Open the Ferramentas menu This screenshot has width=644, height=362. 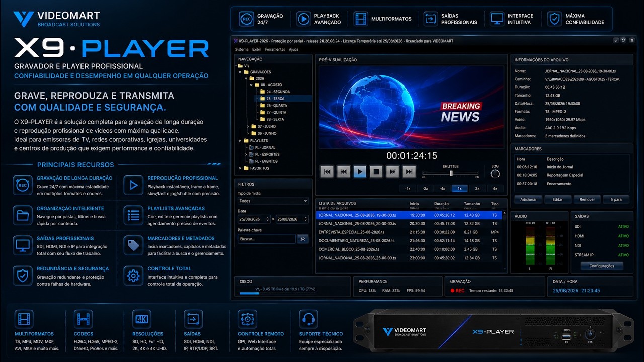[x=275, y=50]
